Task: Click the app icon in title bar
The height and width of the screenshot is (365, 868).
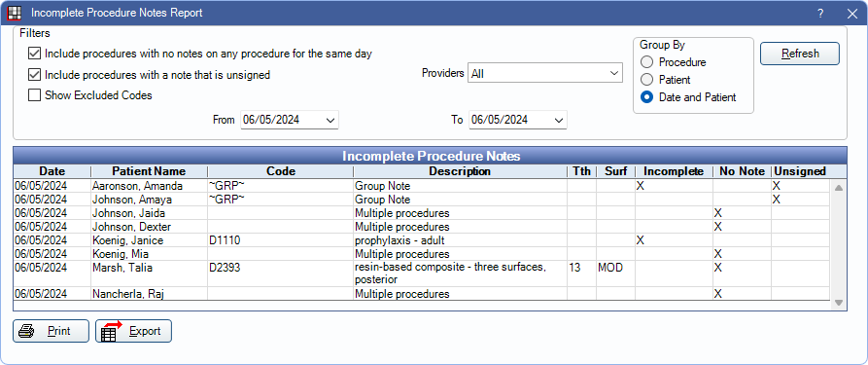Action: pos(13,13)
